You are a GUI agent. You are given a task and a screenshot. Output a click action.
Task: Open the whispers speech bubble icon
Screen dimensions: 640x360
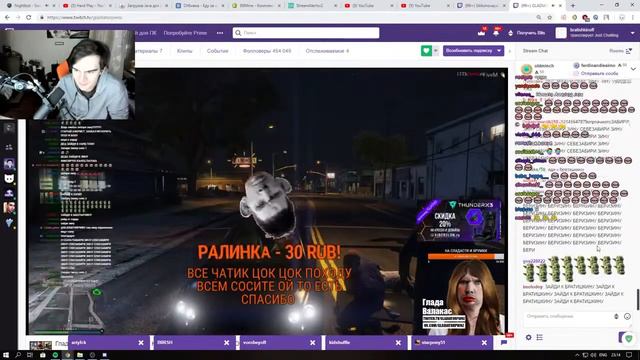tap(504, 342)
